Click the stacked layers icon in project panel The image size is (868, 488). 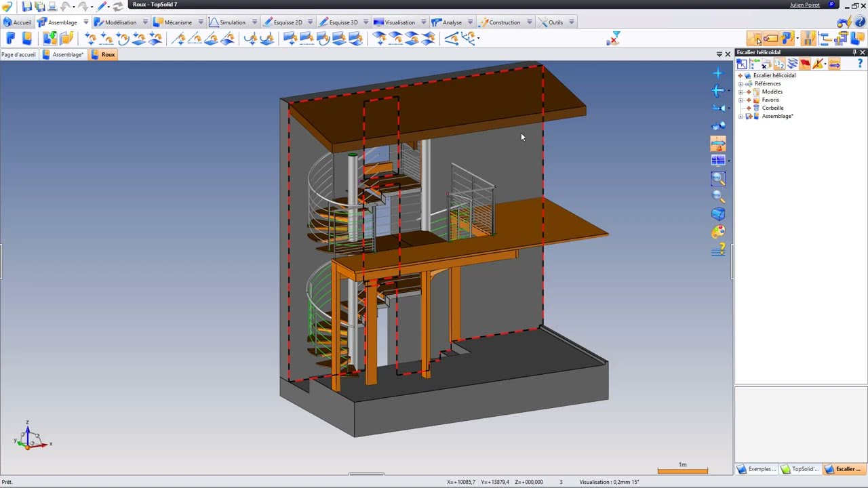792,64
